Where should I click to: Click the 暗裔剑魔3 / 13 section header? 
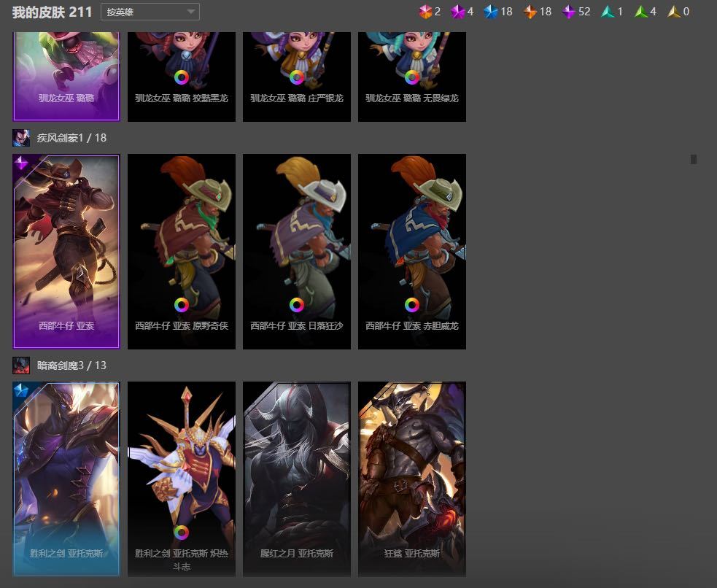(x=71, y=365)
